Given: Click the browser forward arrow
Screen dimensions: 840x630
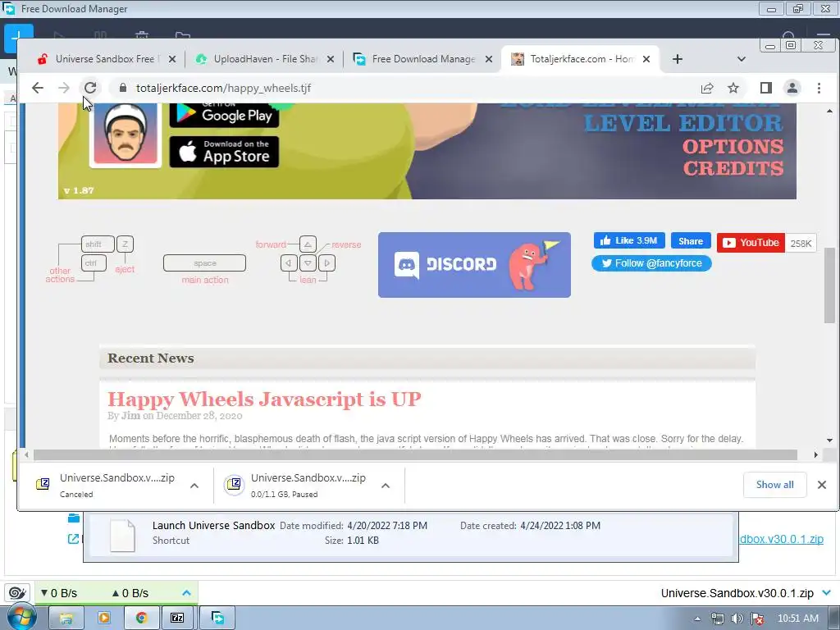Looking at the screenshot, I should coord(64,88).
